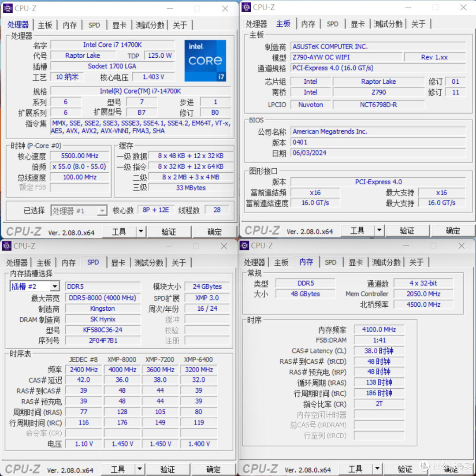Open the 測試分數 tab in the processor window
Viewport: 476px width, 476px height.
tap(150, 25)
